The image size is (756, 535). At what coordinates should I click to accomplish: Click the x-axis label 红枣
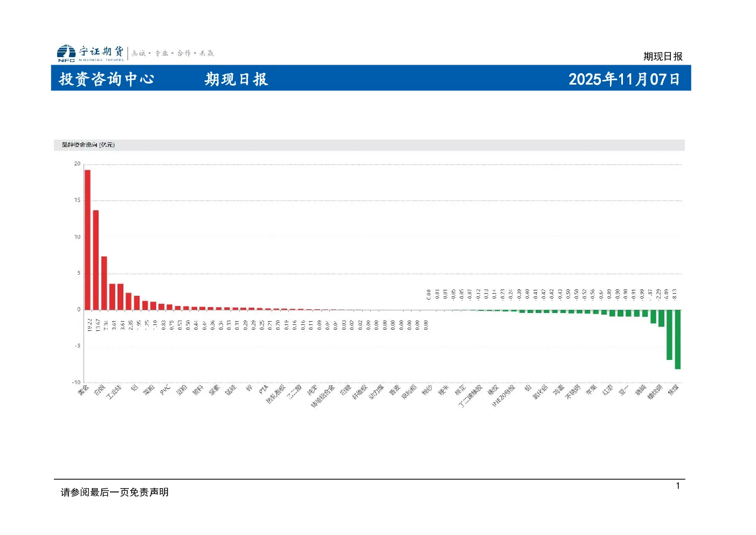608,391
